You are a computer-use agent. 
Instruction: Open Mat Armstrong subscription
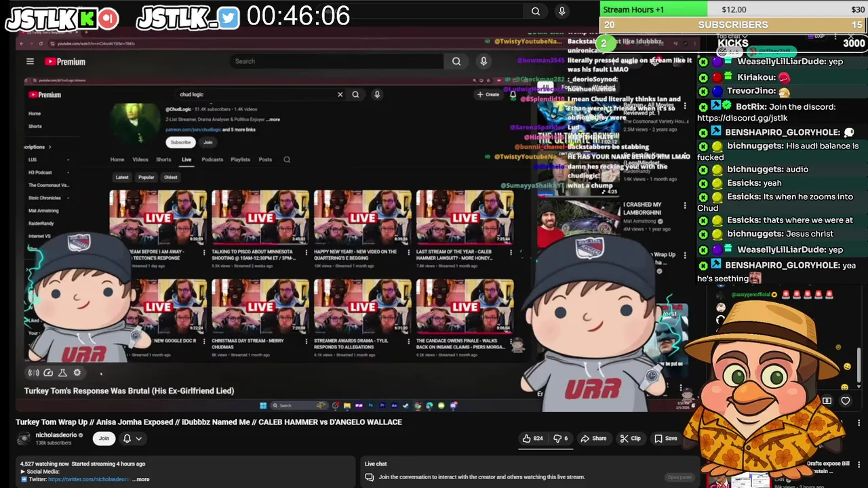[x=43, y=211]
